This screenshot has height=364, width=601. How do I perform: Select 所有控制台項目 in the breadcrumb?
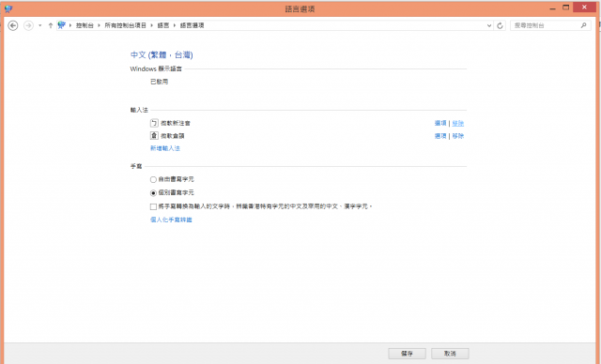pyautogui.click(x=125, y=25)
